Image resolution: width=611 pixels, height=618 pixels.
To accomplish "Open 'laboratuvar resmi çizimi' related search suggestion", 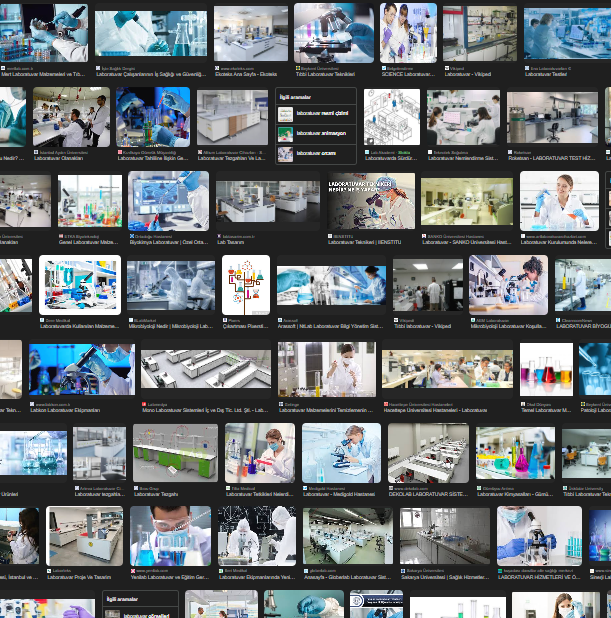I will [322, 114].
